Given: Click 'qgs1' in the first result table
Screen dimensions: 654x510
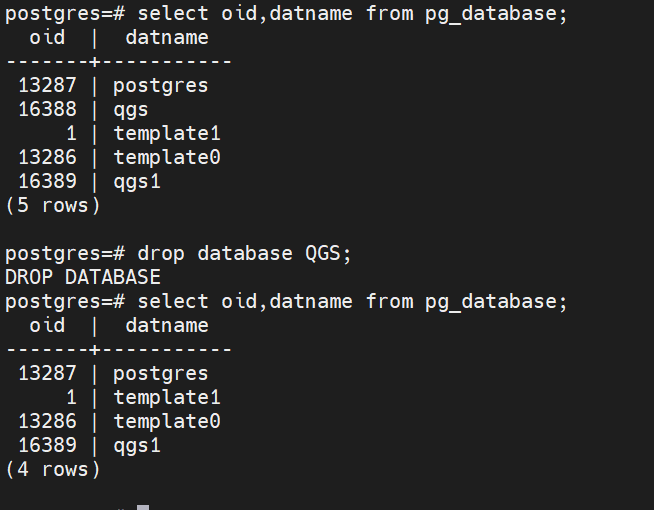Looking at the screenshot, I should point(137,181).
